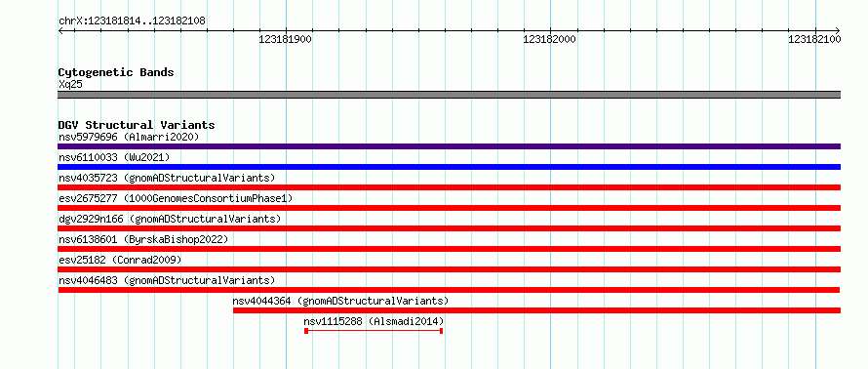Viewport: 868px width, 369px height.
Task: Open esv25182 (Conrad2009) label
Action: (x=120, y=260)
